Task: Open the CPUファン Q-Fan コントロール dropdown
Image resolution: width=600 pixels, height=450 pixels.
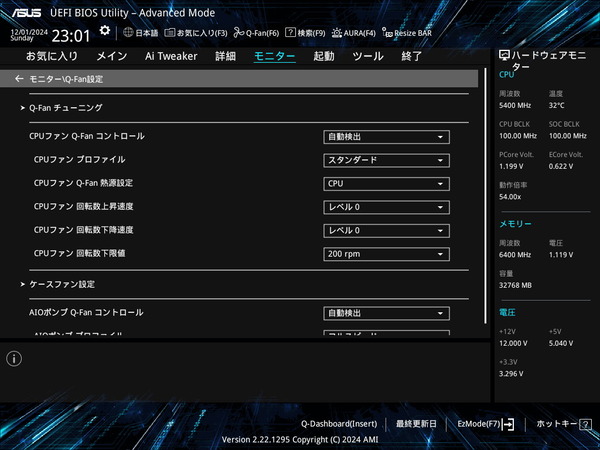Action: point(386,137)
